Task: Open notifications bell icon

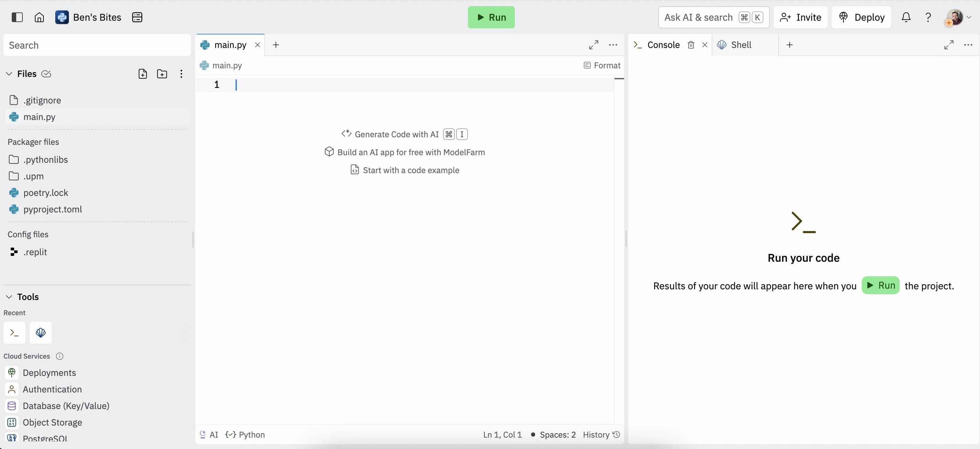Action: [906, 17]
